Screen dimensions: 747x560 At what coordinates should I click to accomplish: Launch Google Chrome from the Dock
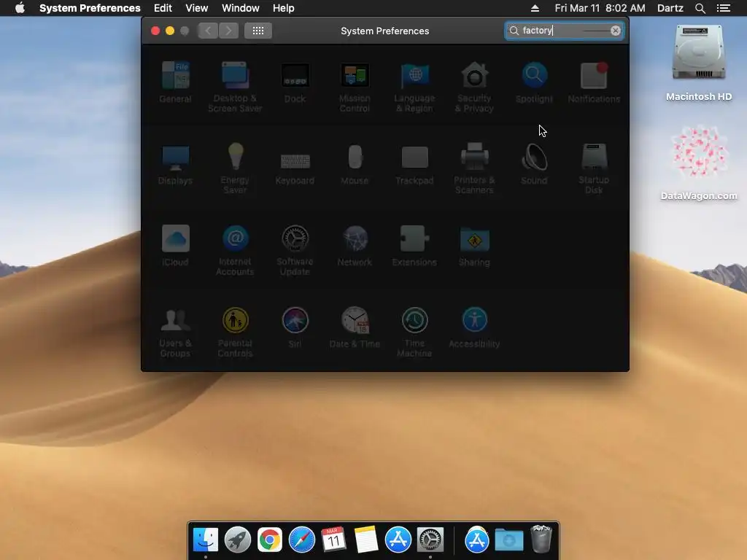(x=270, y=540)
